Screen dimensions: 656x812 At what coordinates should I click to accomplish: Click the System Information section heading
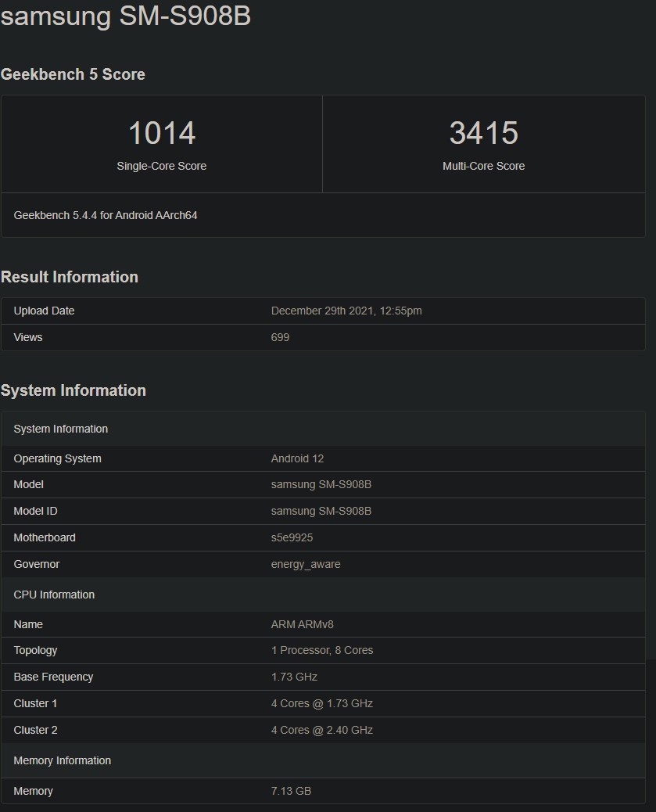click(73, 390)
